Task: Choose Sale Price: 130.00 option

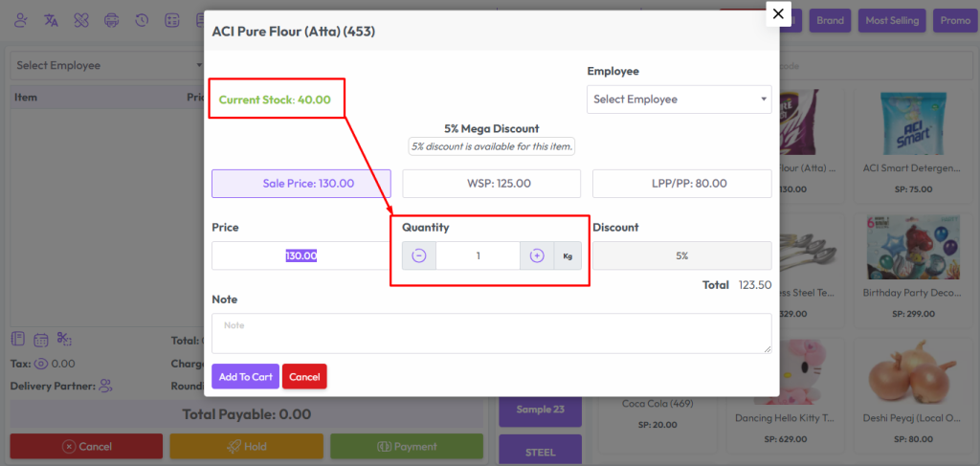Action: 301,184
